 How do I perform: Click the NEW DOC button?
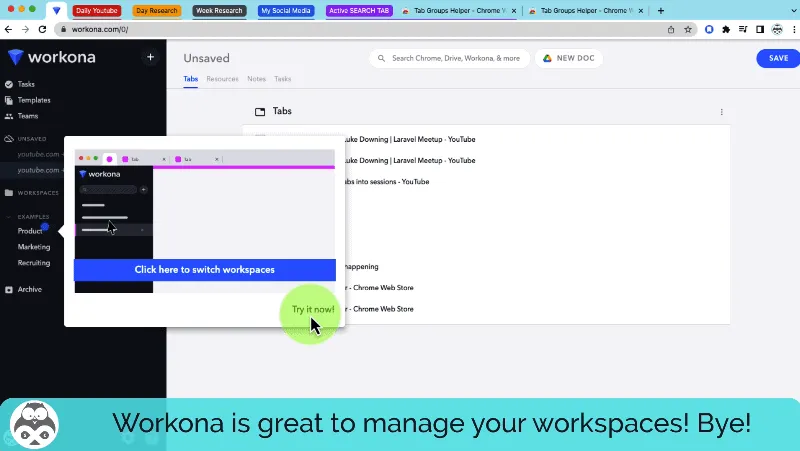(569, 58)
